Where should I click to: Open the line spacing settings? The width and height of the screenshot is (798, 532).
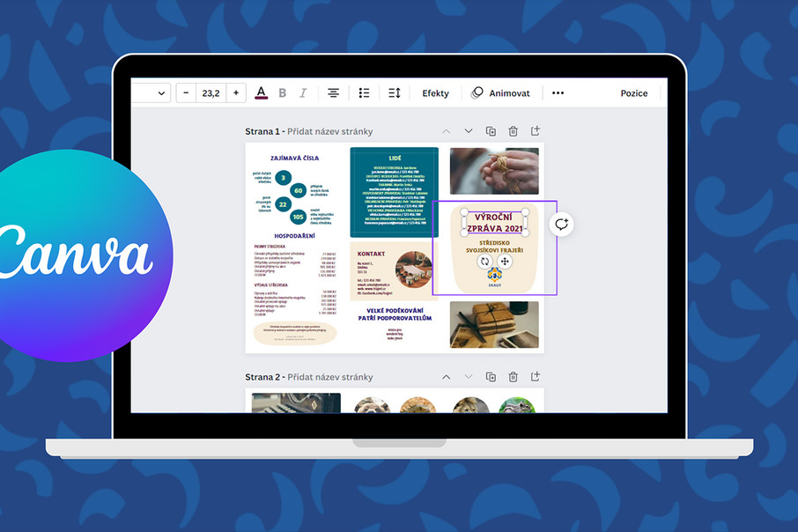[x=395, y=93]
